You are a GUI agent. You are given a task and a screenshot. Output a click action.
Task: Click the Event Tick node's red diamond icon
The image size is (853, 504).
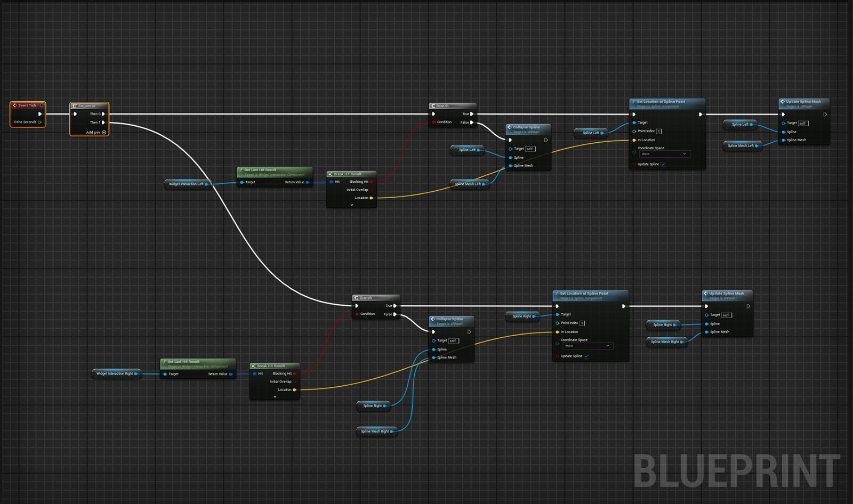coord(15,105)
